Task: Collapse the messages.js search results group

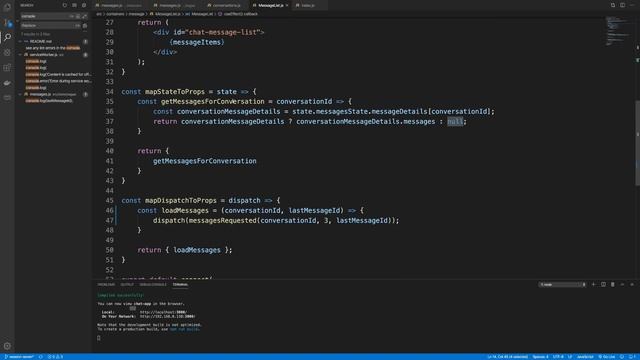Action: click(20, 94)
